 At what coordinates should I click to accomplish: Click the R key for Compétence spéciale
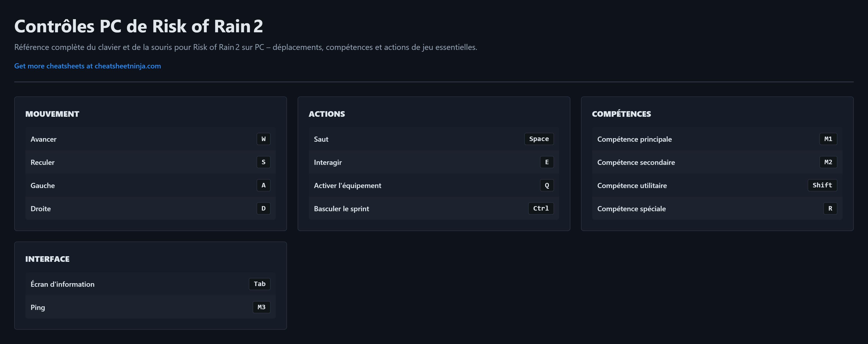pos(830,208)
